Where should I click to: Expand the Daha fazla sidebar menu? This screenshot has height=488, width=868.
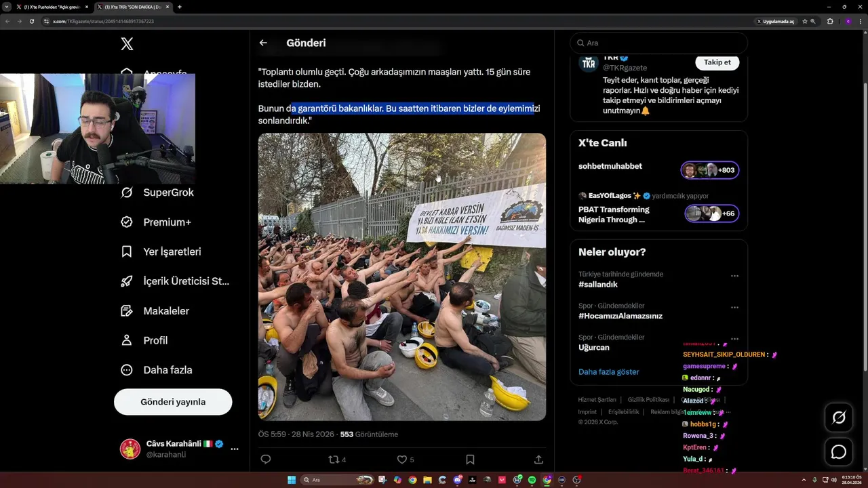[x=156, y=370]
